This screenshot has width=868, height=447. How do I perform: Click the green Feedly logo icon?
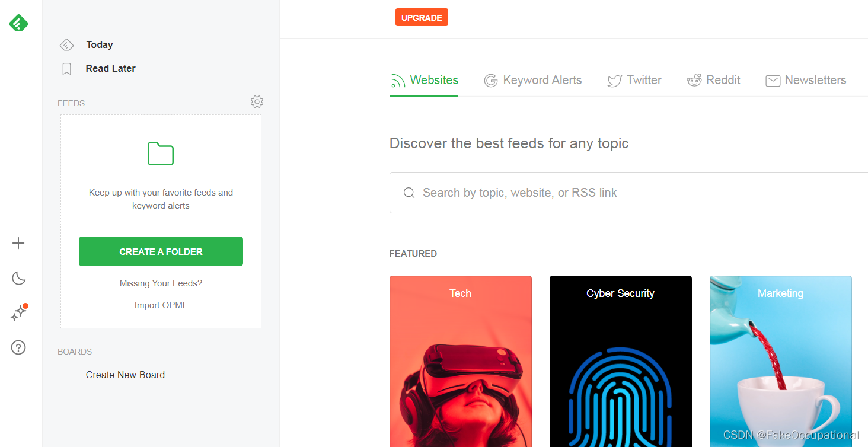[x=18, y=23]
